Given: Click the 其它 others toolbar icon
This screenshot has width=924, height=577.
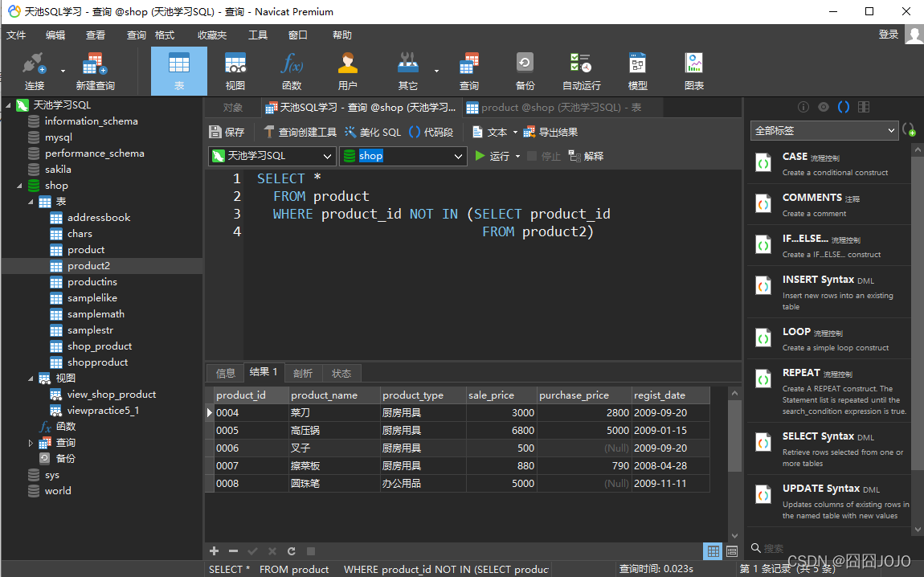Looking at the screenshot, I should (408, 72).
